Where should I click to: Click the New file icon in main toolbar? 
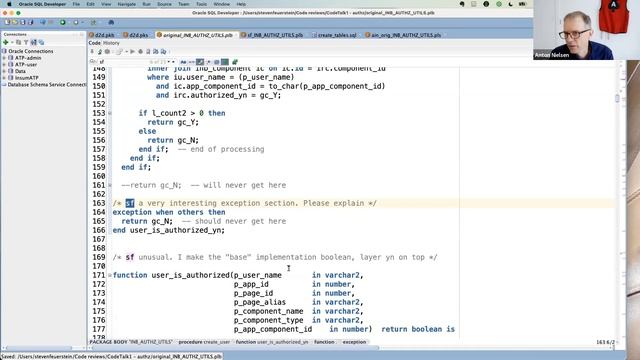coord(7,22)
